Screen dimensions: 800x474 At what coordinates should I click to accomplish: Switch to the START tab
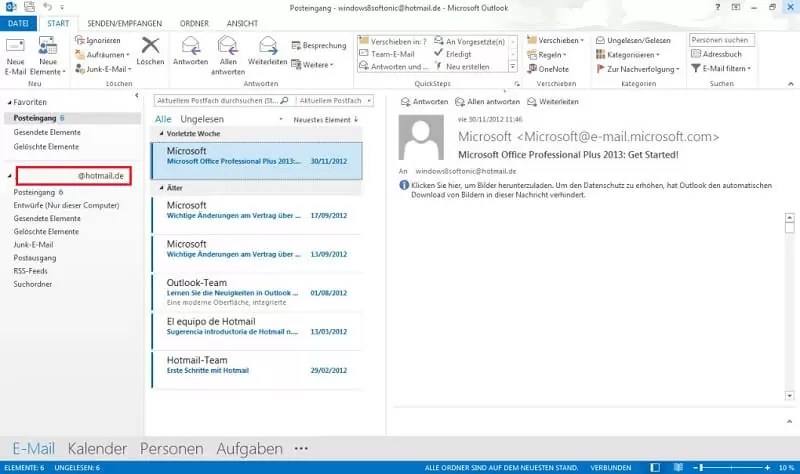[x=58, y=23]
